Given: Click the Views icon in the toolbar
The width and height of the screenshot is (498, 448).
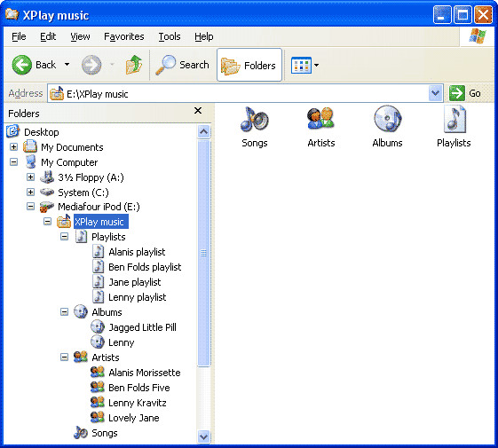Looking at the screenshot, I should (301, 65).
